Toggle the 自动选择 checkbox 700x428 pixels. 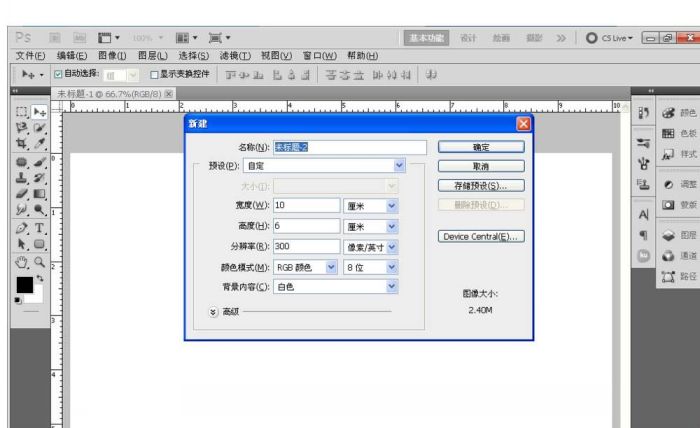pos(58,74)
